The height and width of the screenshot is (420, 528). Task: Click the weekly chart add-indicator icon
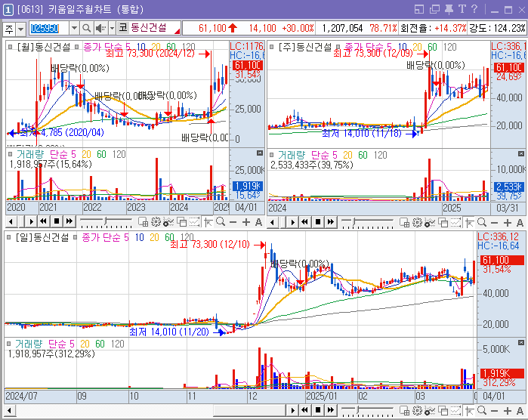tap(430, 222)
